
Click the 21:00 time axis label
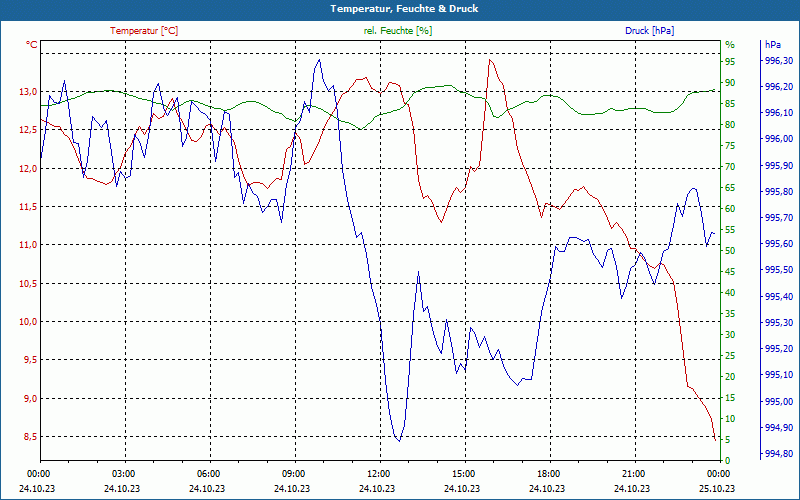click(x=633, y=474)
